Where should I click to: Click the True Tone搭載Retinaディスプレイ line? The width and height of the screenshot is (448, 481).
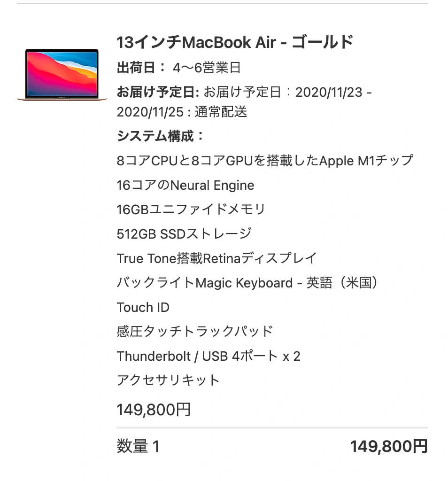[x=216, y=258]
